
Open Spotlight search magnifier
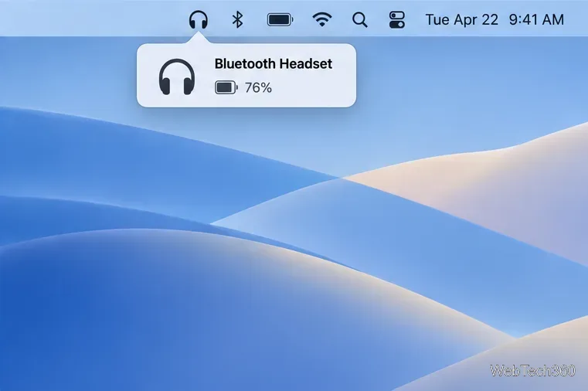pyautogui.click(x=360, y=20)
